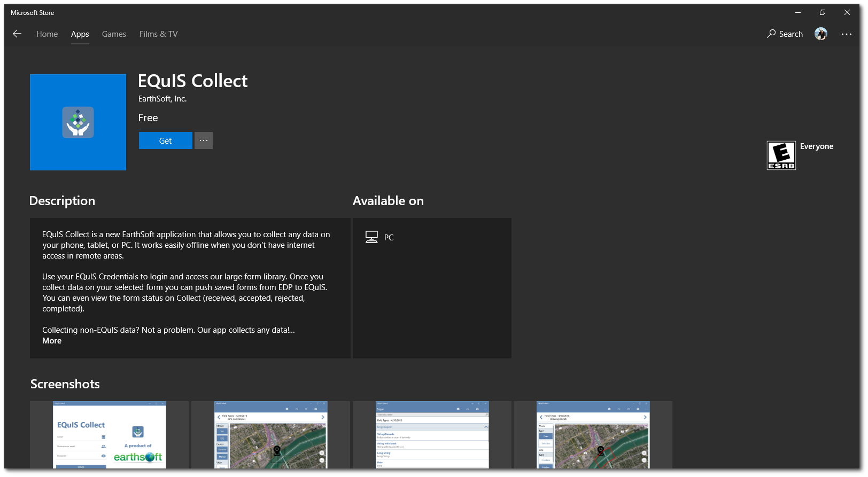Open the field types form screenshot
The width and height of the screenshot is (868, 477).
432,435
